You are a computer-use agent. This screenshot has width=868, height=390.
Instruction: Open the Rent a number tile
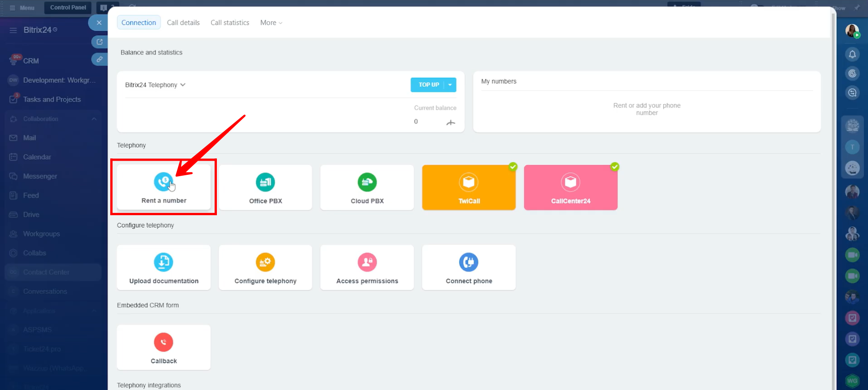pyautogui.click(x=164, y=187)
